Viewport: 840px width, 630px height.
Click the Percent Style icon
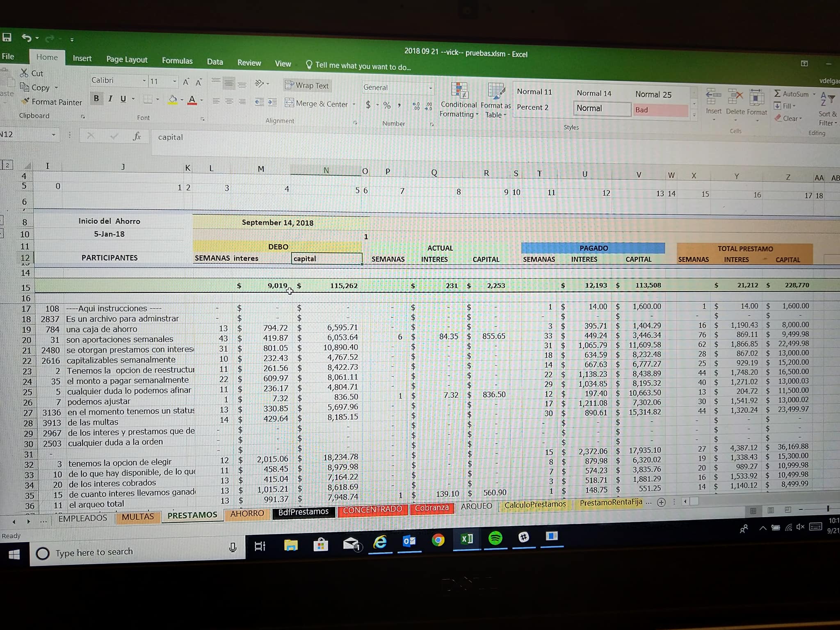tap(387, 105)
